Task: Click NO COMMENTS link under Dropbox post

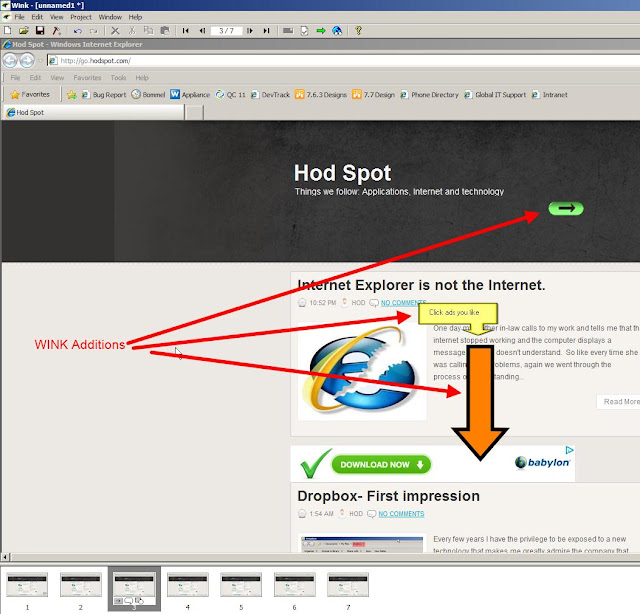Action: point(401,514)
